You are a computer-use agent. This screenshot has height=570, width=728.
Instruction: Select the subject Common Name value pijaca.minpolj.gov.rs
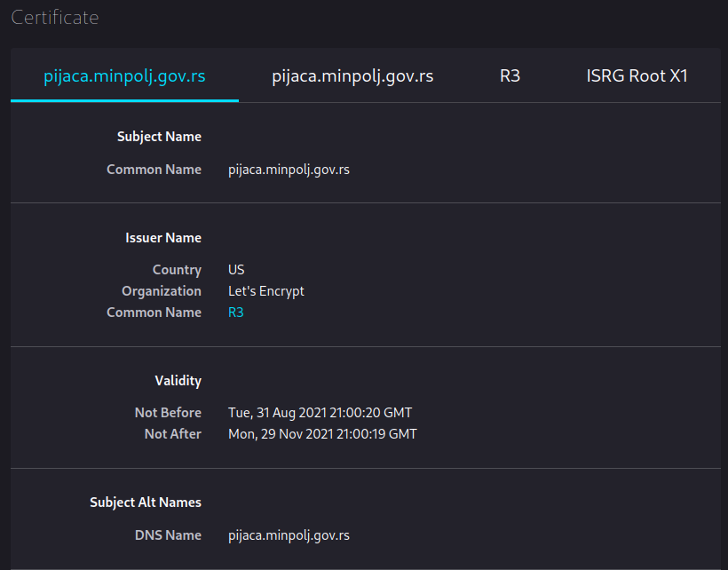[289, 170]
